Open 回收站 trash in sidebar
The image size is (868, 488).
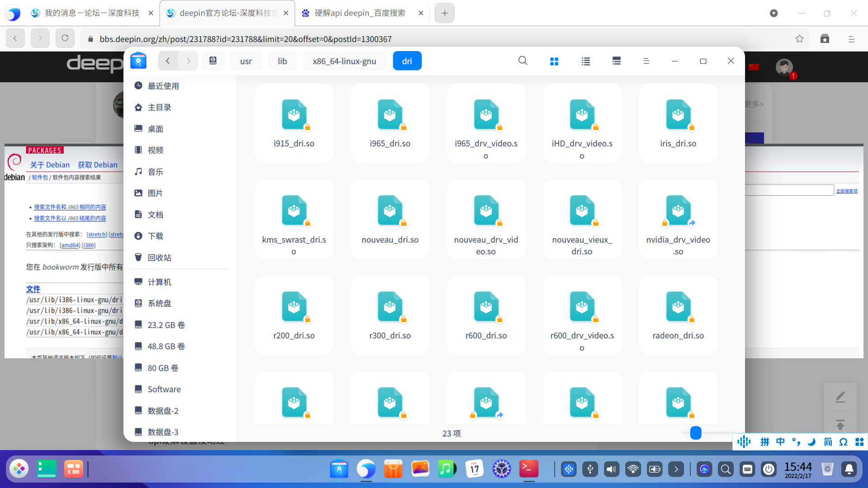click(159, 258)
